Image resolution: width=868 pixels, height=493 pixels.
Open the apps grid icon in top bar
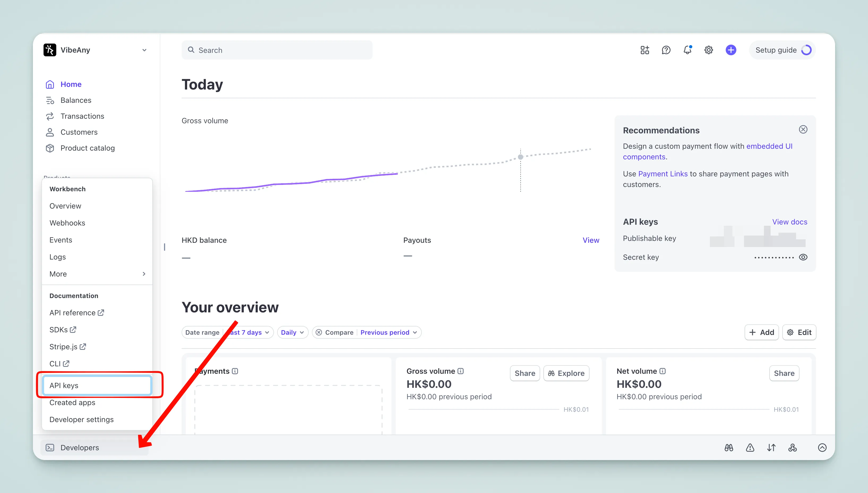click(x=644, y=50)
